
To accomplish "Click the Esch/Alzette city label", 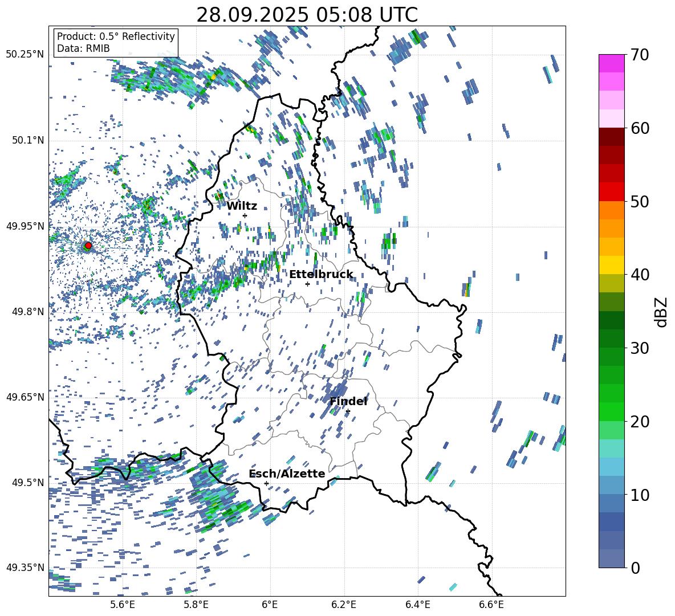I will coord(287,474).
